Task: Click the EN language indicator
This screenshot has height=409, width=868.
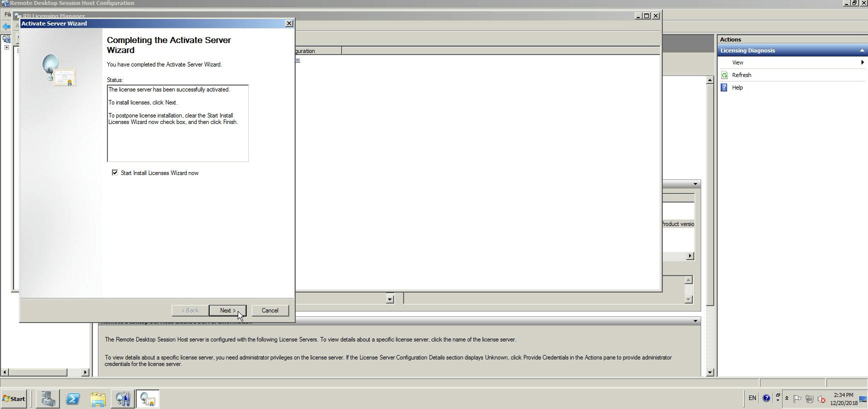Action: click(752, 398)
